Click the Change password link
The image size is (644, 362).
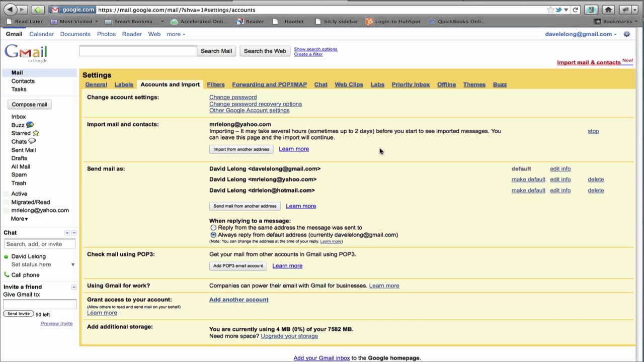pos(233,98)
